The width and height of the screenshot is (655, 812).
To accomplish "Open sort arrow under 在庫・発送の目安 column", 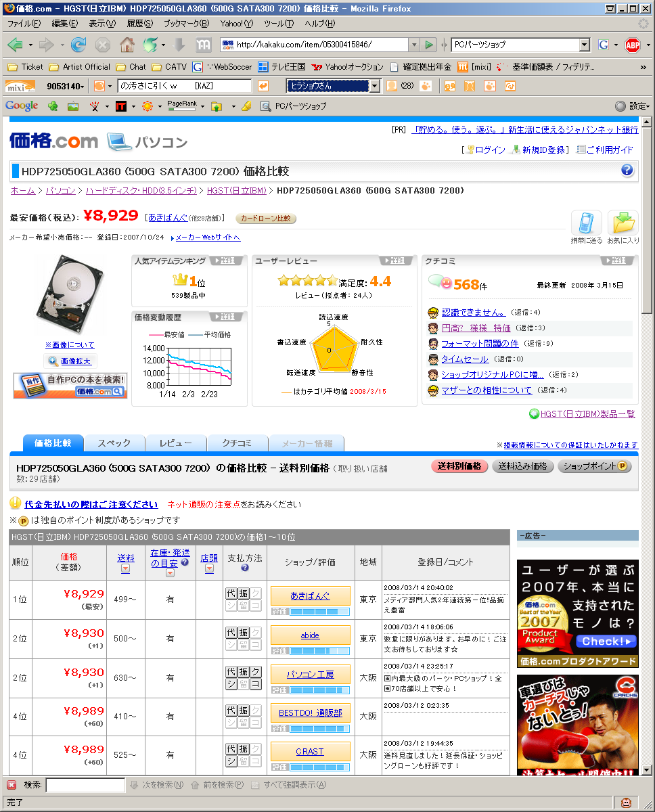I will (170, 573).
